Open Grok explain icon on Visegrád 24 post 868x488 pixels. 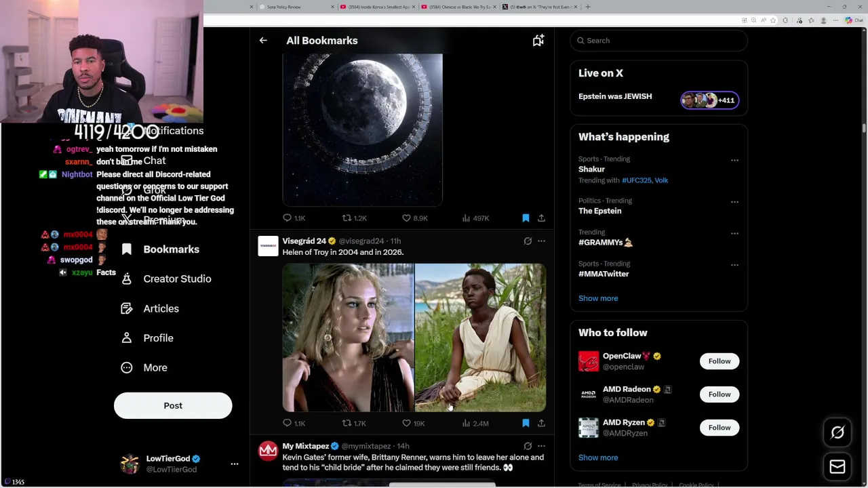[x=528, y=241]
